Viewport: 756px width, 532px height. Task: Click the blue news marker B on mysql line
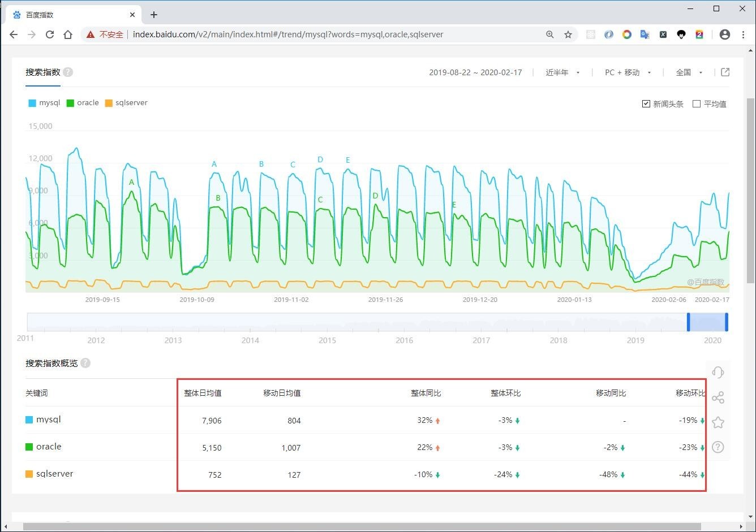261,165
